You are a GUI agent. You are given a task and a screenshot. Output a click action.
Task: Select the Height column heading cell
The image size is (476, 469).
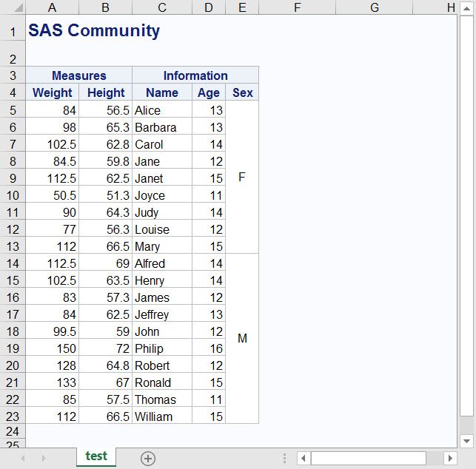pyautogui.click(x=105, y=92)
